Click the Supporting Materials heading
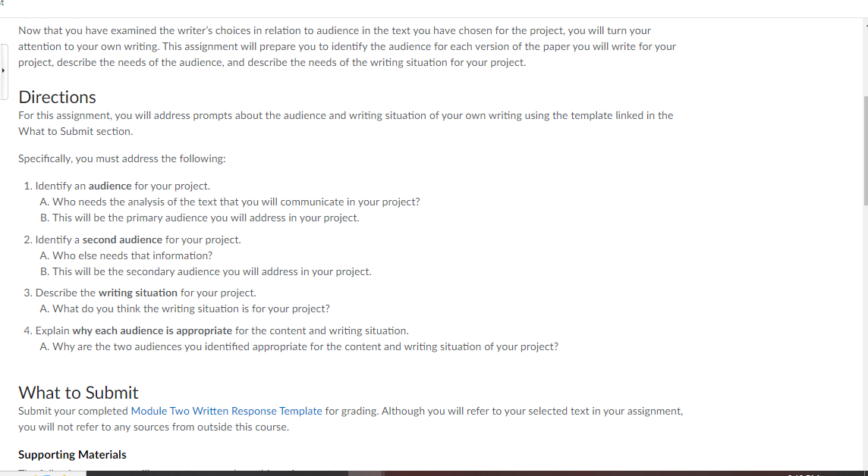Screen dimensions: 868x476 [72, 455]
